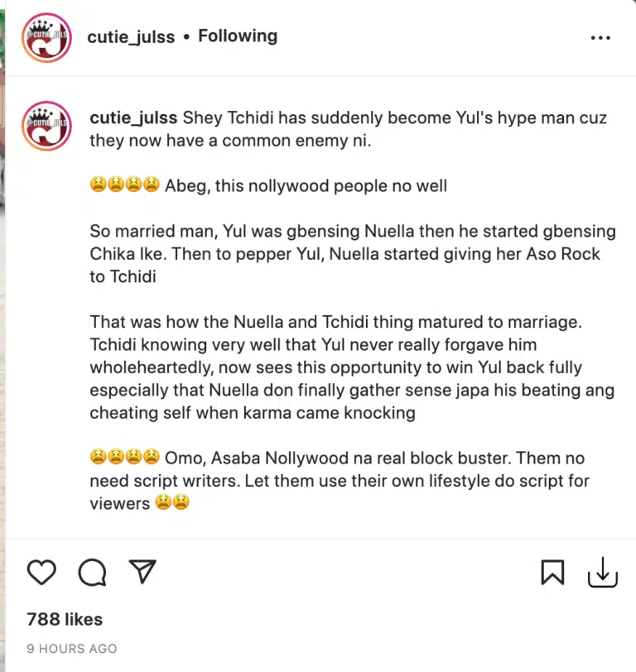The height and width of the screenshot is (672, 636).
Task: Click the divider line above the action icons
Action: 318,540
